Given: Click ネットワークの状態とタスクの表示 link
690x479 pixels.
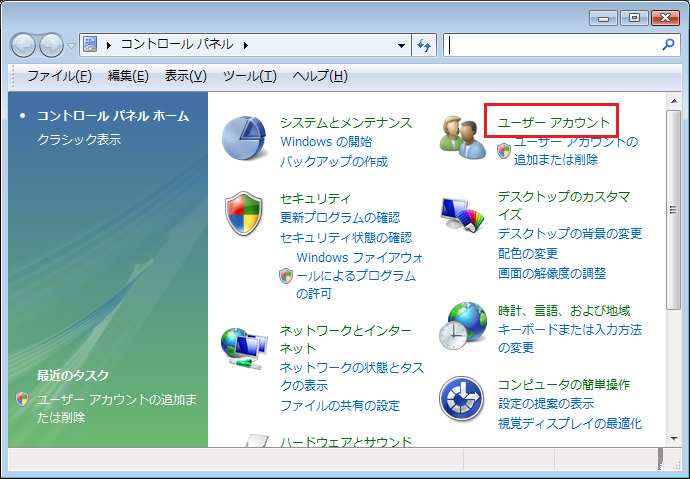Looking at the screenshot, I should click(x=352, y=377).
